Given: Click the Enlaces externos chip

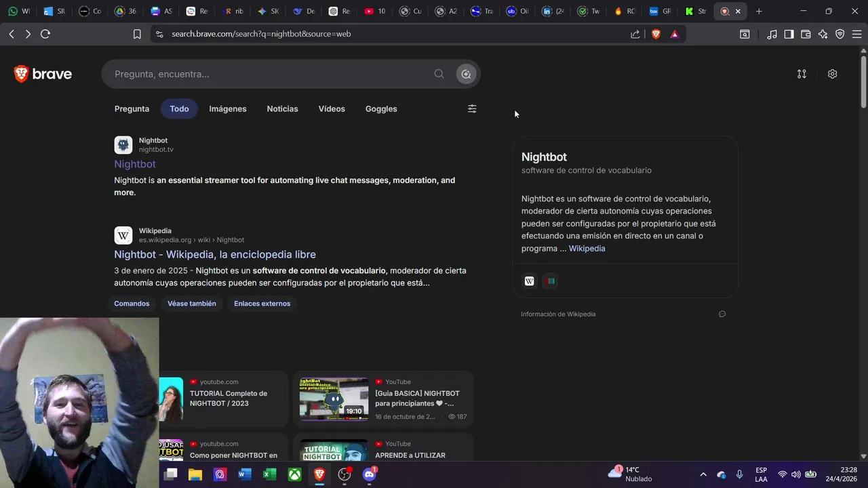Looking at the screenshot, I should [x=262, y=304].
